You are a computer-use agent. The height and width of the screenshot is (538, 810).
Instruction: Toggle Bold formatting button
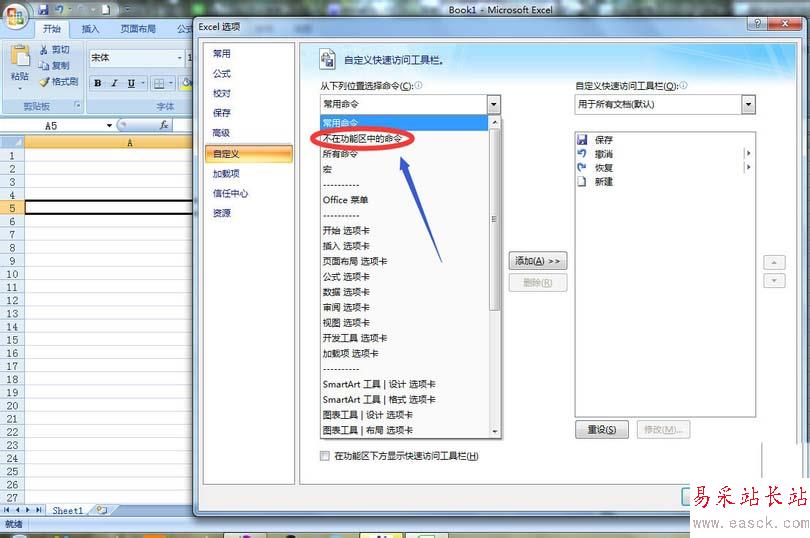[97, 83]
